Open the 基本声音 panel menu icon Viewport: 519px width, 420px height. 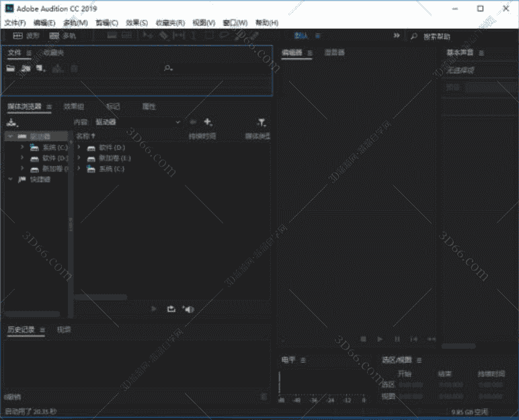(x=481, y=53)
